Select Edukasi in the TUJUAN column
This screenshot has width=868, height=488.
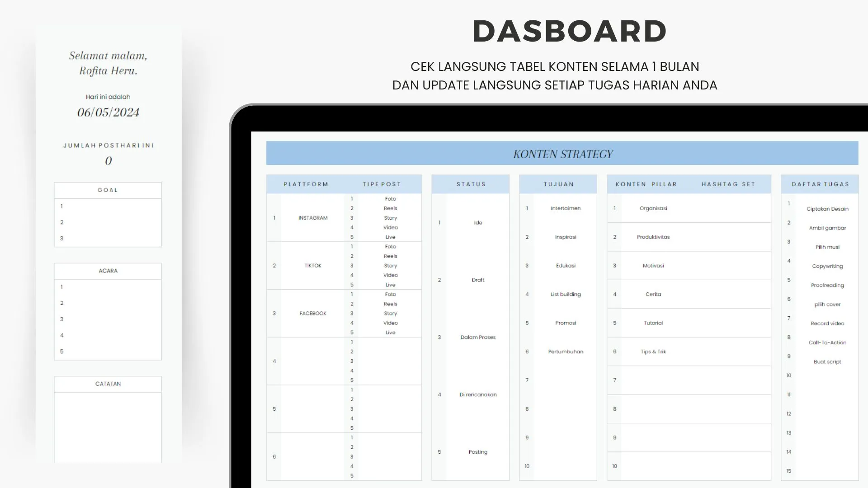(x=566, y=266)
